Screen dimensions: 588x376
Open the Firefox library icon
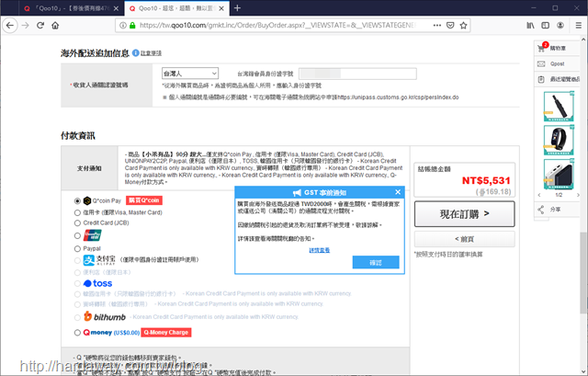point(530,26)
